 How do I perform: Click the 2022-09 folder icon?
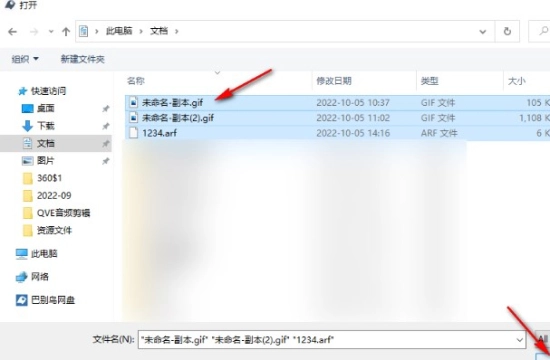click(28, 195)
